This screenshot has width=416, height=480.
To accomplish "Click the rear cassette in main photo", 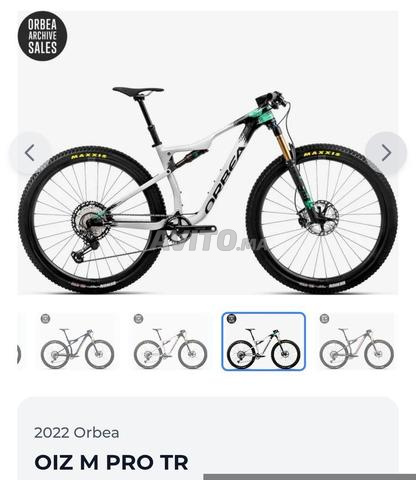I will point(87,219).
